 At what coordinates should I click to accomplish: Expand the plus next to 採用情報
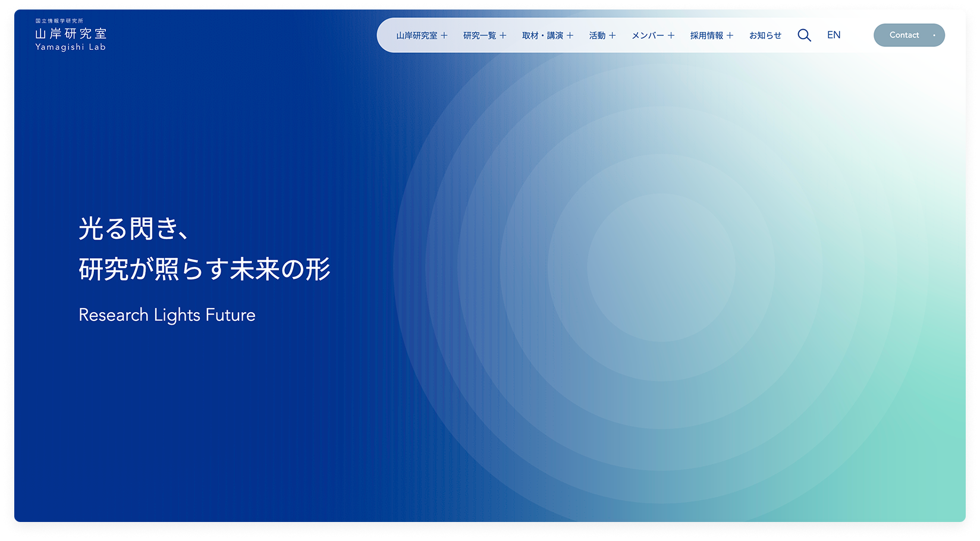tap(730, 36)
